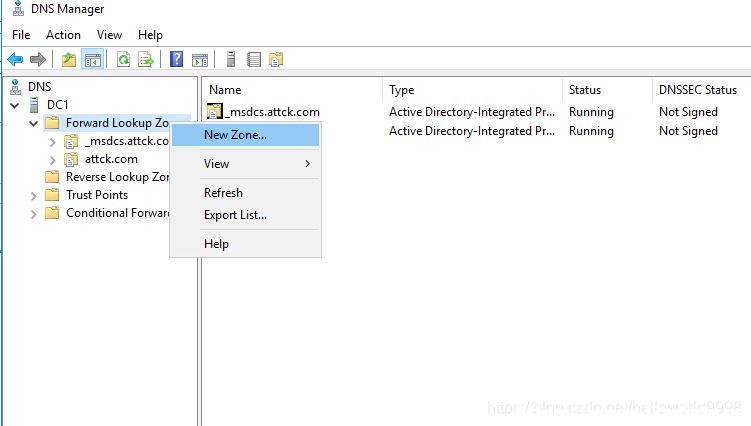The image size is (751, 426).
Task: Click the last toolbar icon with documents
Action: (x=276, y=59)
